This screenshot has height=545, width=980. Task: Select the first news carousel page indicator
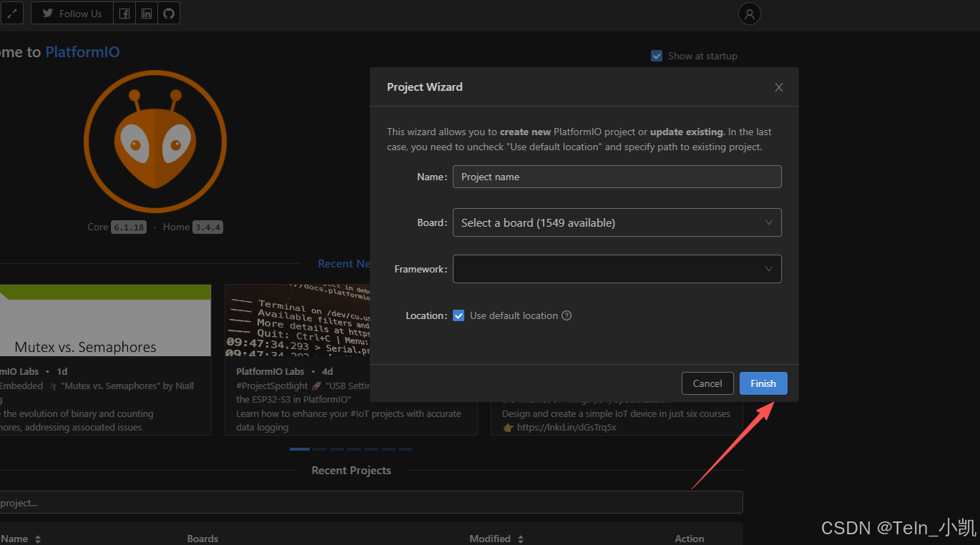[300, 449]
